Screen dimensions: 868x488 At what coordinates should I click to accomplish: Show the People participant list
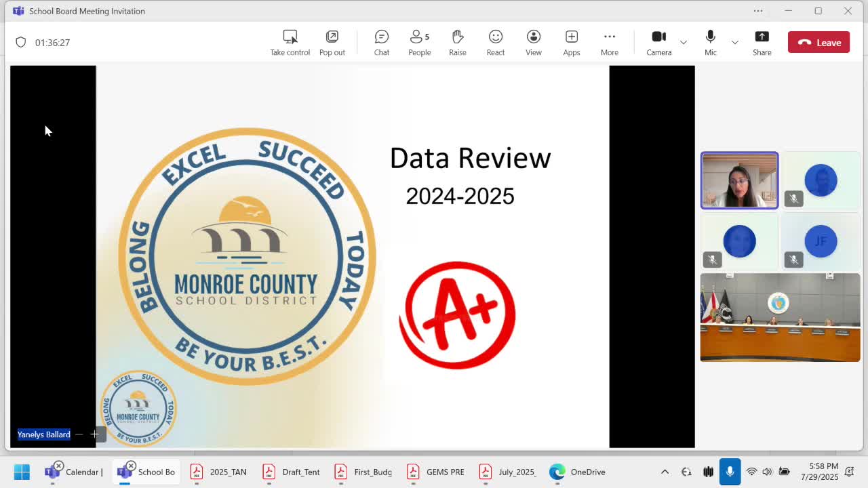420,43
